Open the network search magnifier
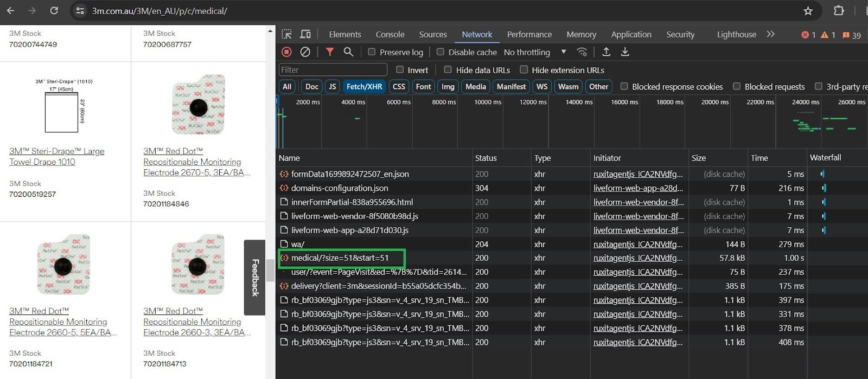 tap(348, 52)
